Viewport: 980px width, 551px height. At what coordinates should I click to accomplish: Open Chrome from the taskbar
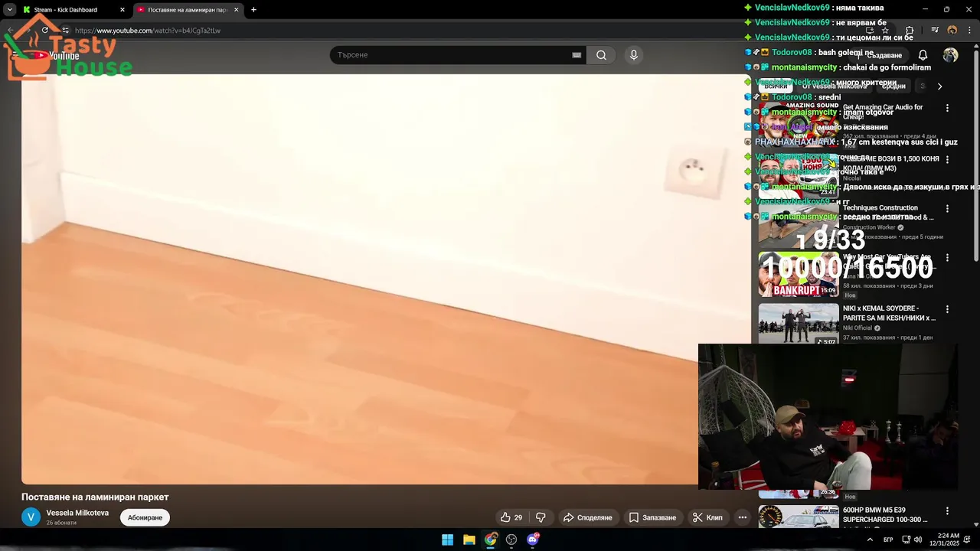(491, 540)
